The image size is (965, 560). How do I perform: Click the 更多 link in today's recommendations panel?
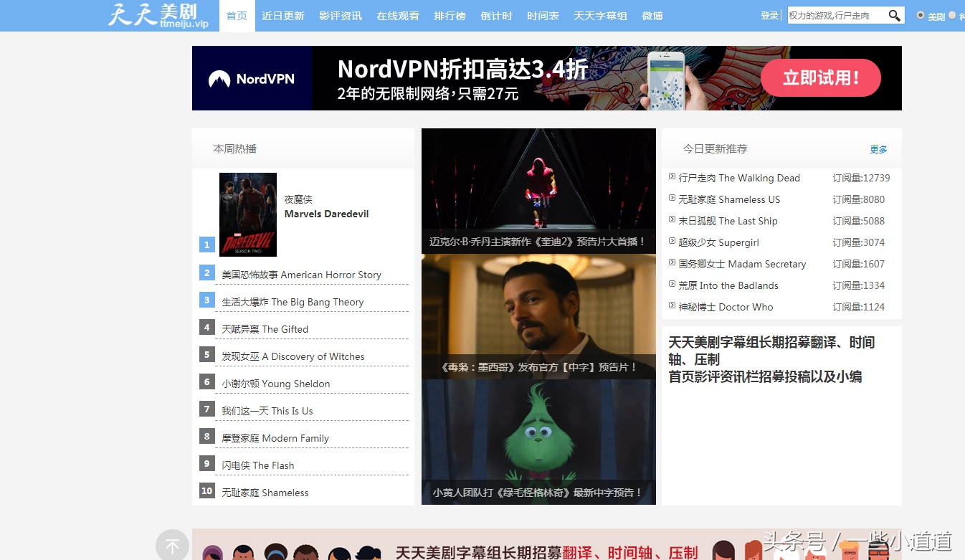tap(878, 149)
